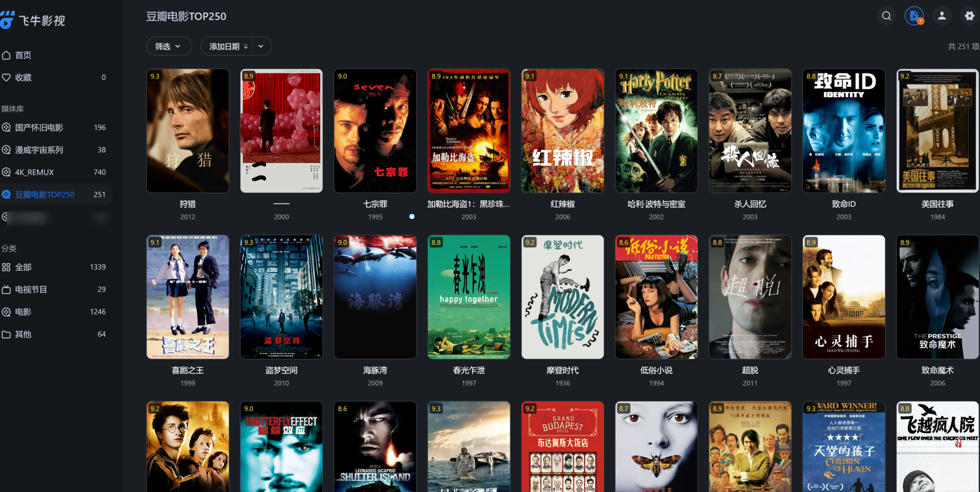Open the 致命ID movie poster
980x492 pixels.
pos(844,130)
